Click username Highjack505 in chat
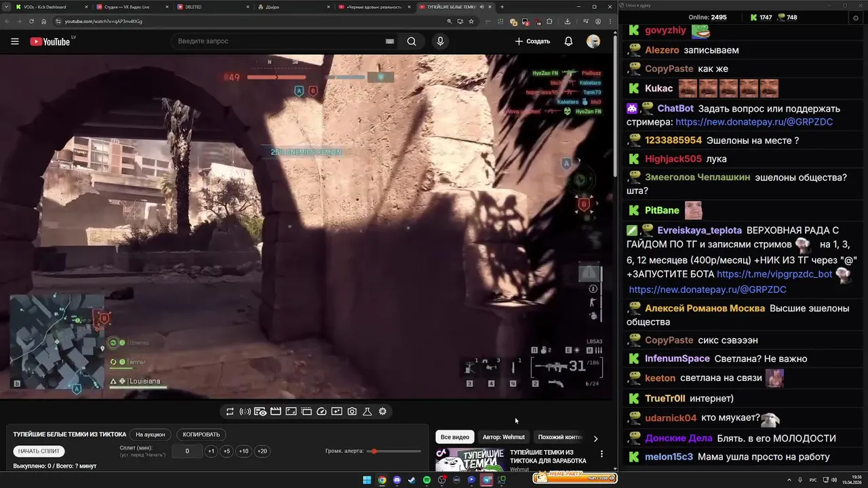 (x=673, y=159)
